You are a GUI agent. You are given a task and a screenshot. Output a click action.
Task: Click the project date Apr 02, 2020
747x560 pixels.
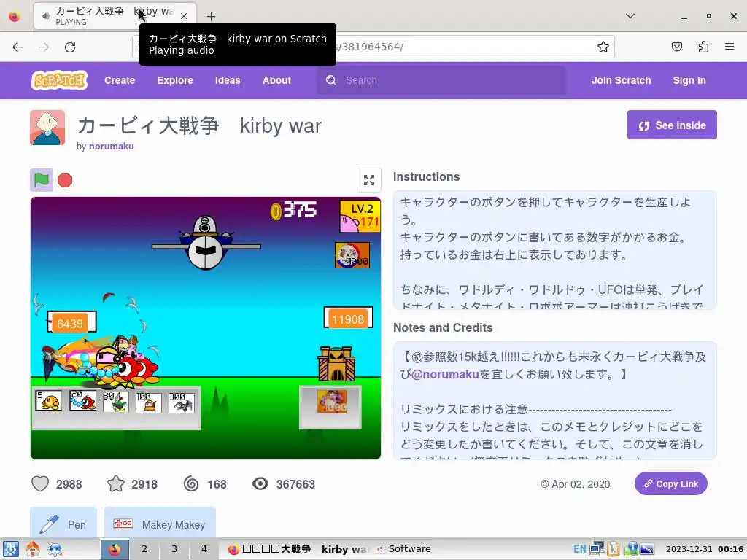click(x=581, y=484)
